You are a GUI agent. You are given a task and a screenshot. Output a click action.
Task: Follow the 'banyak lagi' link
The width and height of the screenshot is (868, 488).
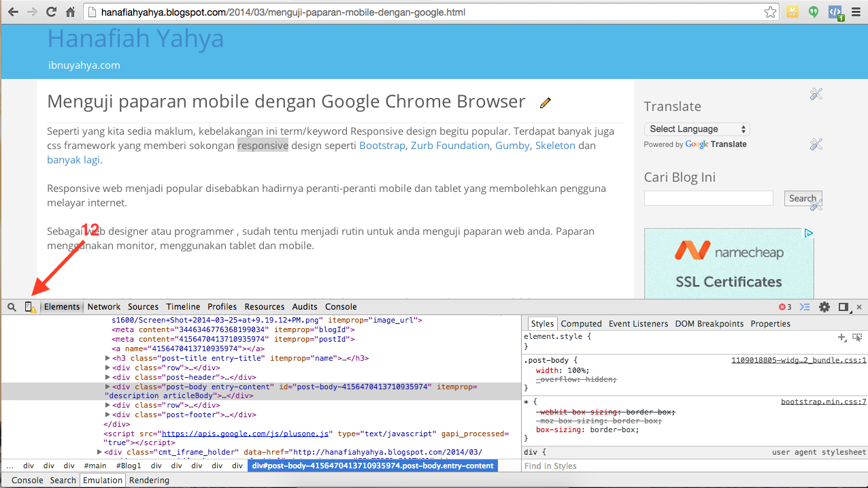click(x=73, y=160)
